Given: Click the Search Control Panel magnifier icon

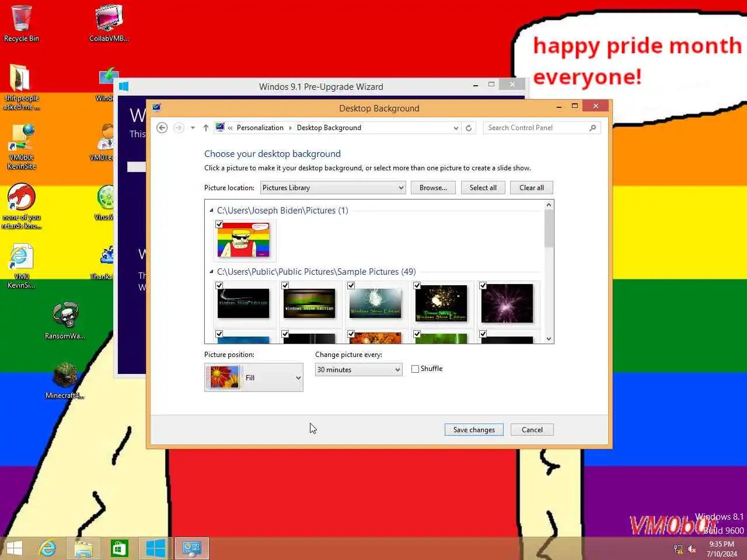Looking at the screenshot, I should click(x=593, y=128).
